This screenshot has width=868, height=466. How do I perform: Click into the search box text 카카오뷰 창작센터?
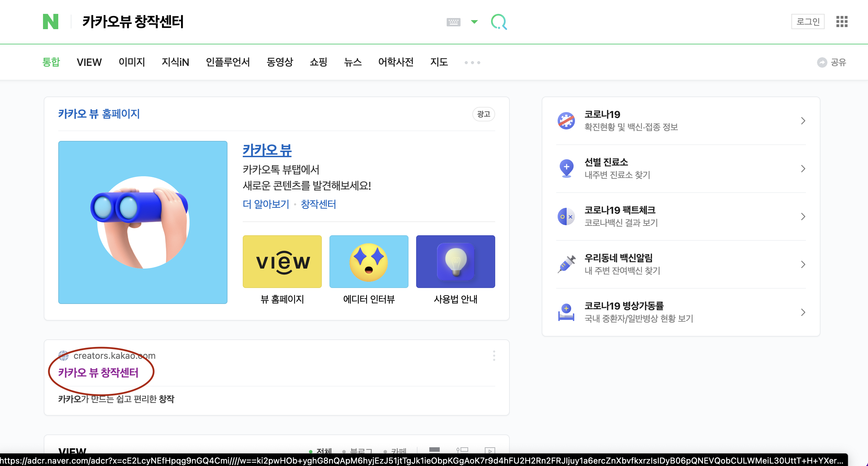click(133, 22)
